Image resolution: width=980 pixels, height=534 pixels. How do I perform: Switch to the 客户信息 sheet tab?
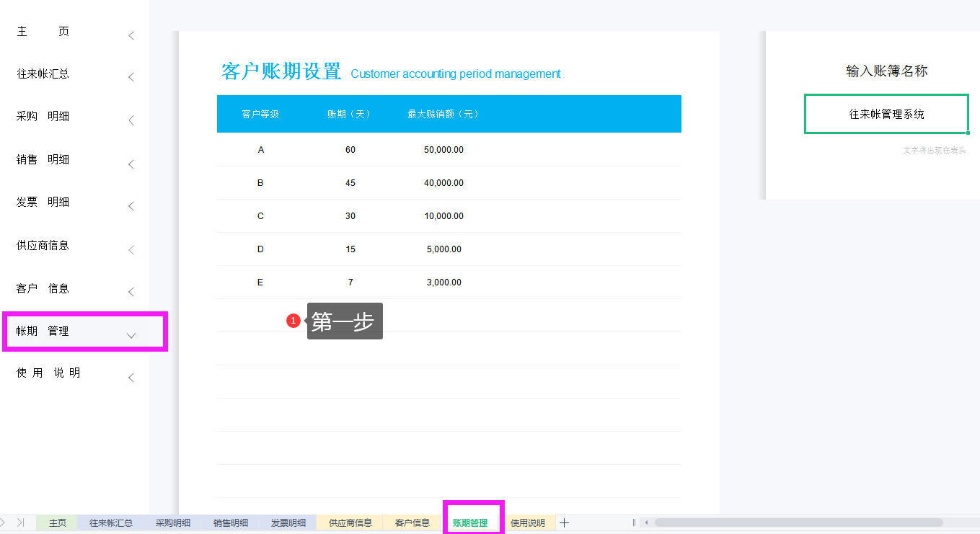click(411, 522)
